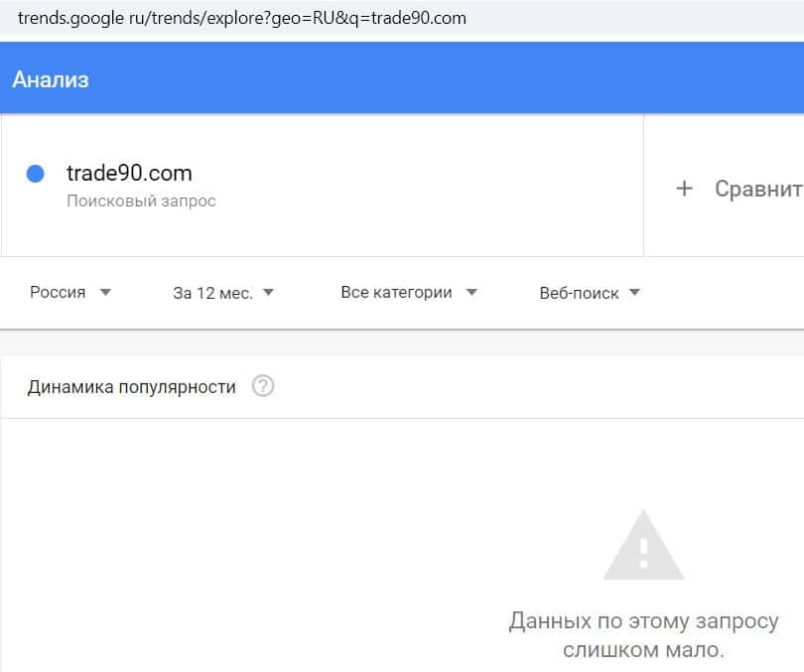Image resolution: width=804 pixels, height=672 pixels.
Task: Open the Все категории filter label
Action: tap(396, 293)
